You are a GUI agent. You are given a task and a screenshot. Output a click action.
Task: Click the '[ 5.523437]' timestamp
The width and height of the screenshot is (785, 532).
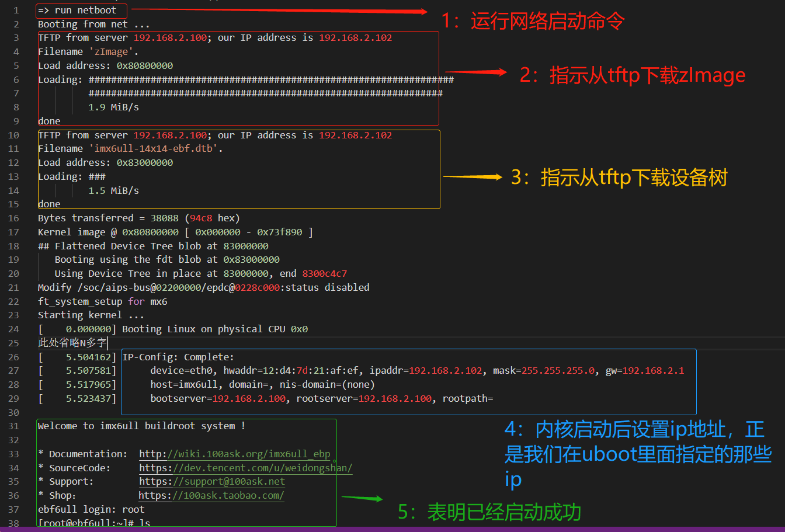(77, 398)
